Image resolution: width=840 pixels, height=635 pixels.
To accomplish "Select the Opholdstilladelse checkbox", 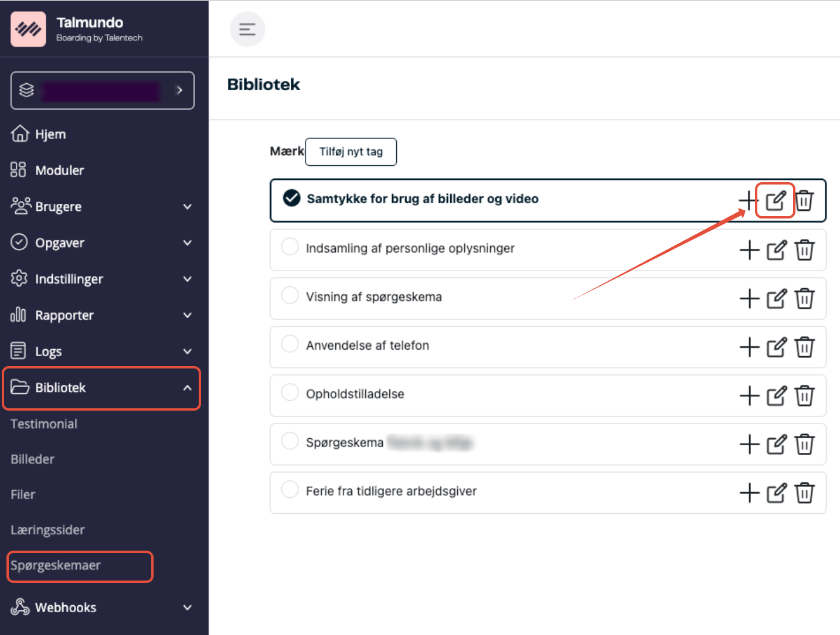I will pos(290,392).
